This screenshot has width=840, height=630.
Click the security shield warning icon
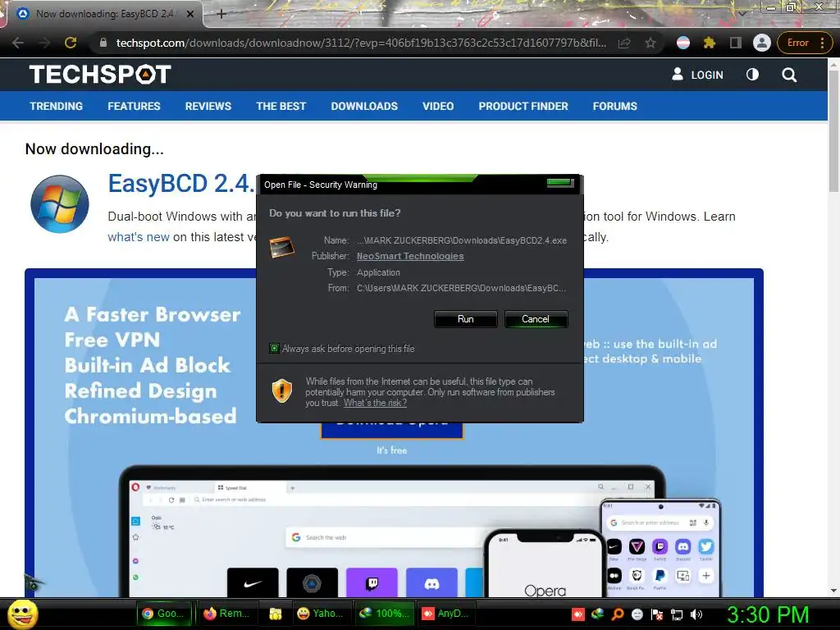coord(282,390)
